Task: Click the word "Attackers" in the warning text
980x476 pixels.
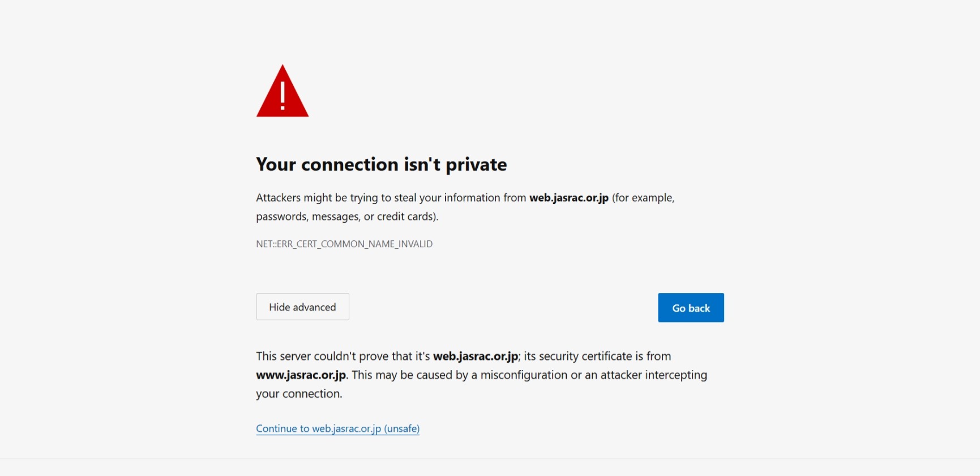Action: point(278,198)
